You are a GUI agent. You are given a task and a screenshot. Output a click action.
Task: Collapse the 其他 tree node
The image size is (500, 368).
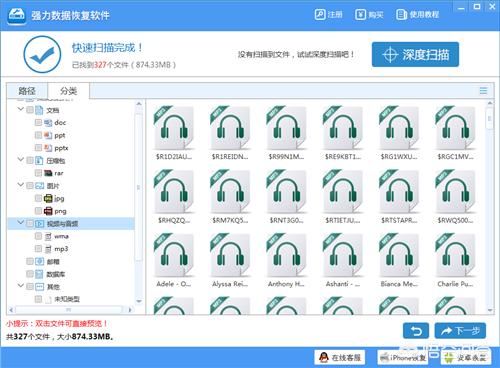point(21,286)
